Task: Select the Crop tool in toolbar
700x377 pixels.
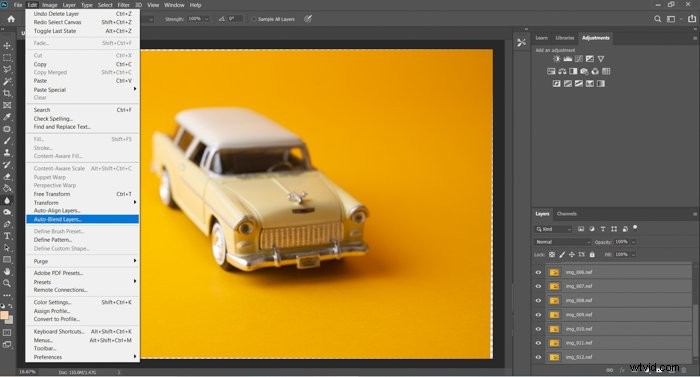Action: (x=7, y=93)
